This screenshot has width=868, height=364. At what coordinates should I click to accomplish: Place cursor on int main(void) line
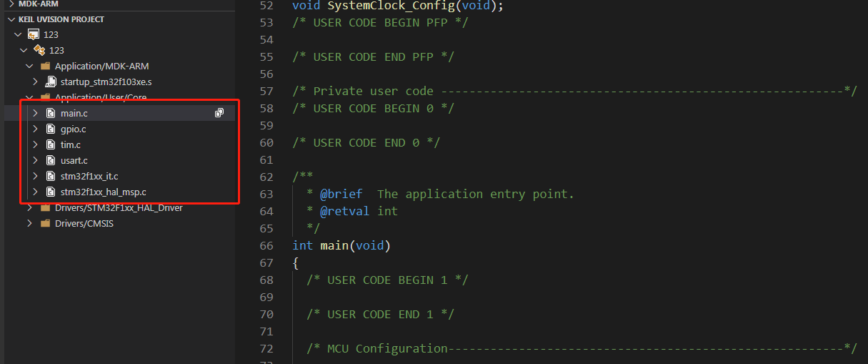[x=341, y=245]
